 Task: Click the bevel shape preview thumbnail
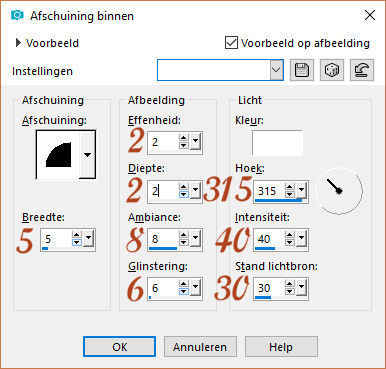click(58, 155)
